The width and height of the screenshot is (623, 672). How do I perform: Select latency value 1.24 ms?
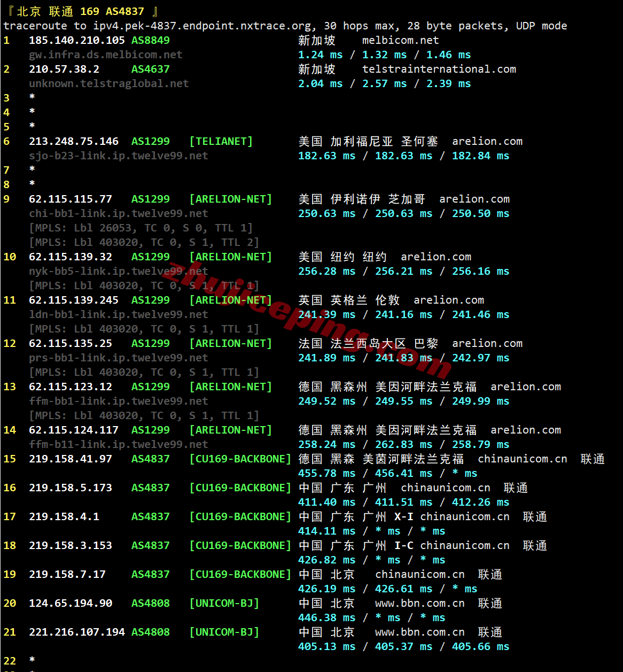pyautogui.click(x=321, y=55)
